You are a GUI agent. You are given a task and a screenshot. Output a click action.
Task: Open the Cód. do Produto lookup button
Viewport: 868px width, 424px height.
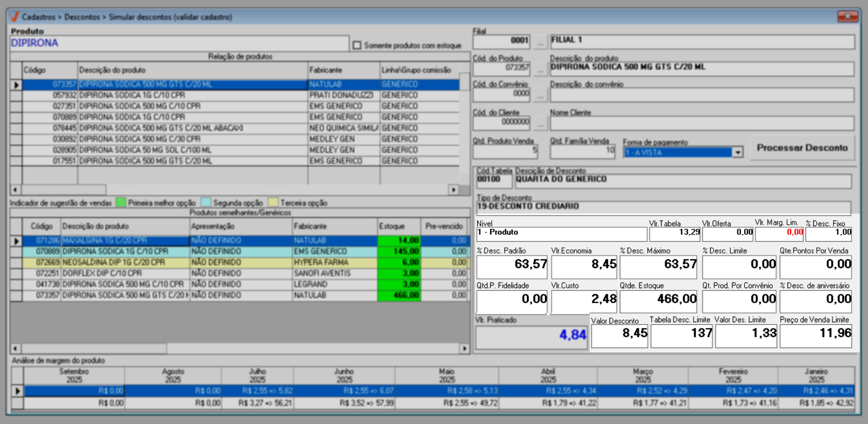click(540, 68)
